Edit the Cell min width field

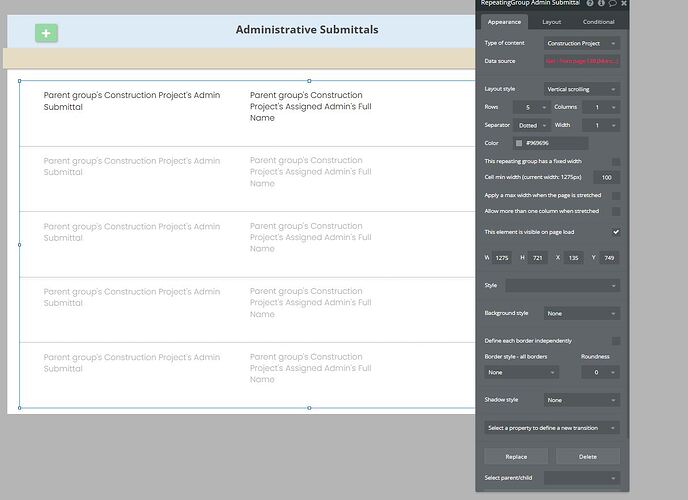(x=606, y=178)
